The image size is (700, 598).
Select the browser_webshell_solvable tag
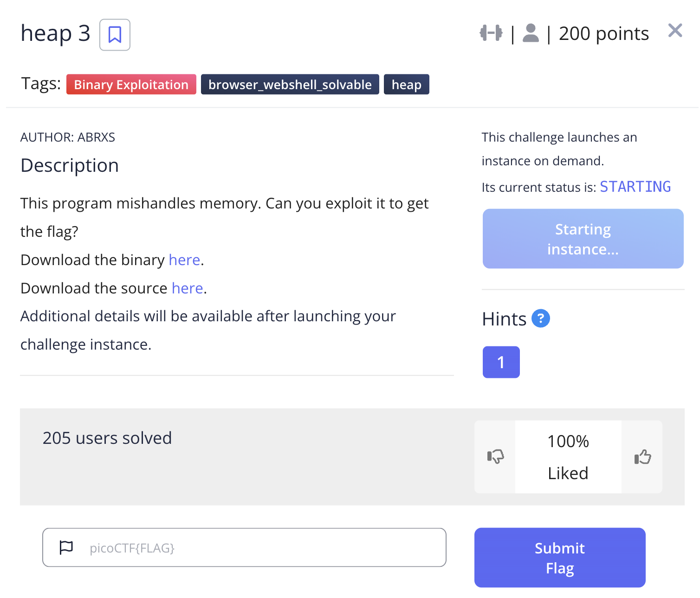pyautogui.click(x=290, y=84)
